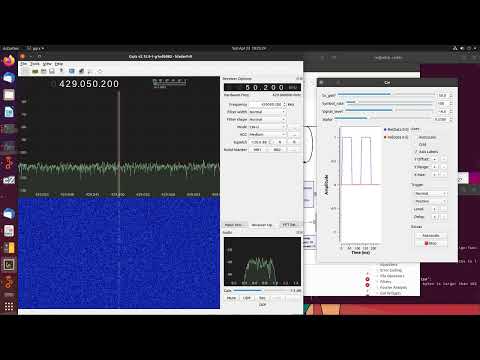Screen dimensions: 480x360
Task: Select GUI Widgets in GRC block tree
Action: pyautogui.click(x=390, y=293)
